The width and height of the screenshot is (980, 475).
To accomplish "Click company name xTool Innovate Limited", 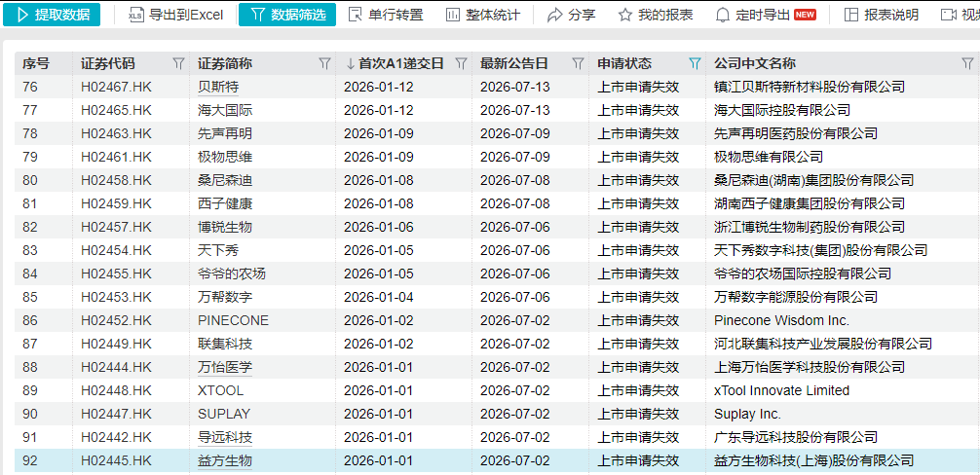I will tap(782, 390).
